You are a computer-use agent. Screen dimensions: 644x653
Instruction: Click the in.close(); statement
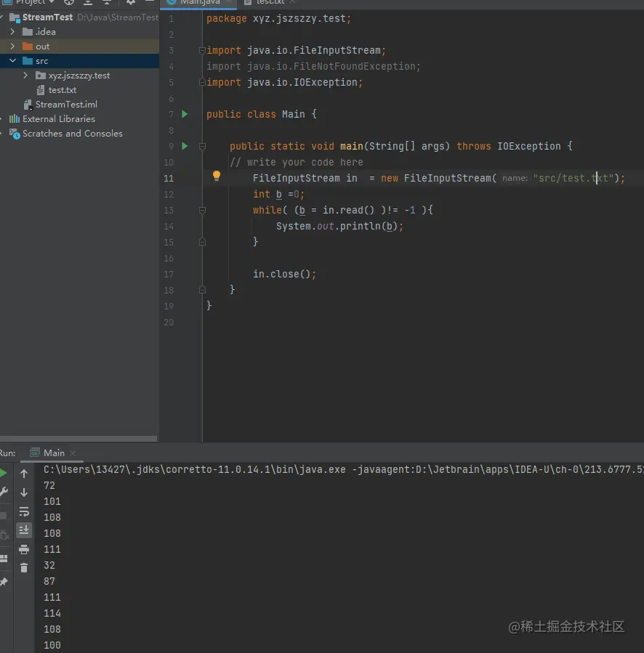point(284,274)
